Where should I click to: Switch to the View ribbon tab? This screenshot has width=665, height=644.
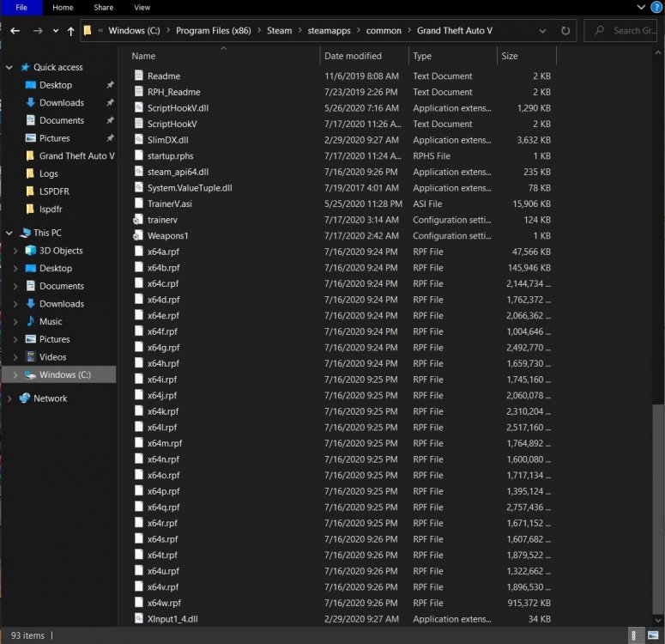click(x=142, y=8)
